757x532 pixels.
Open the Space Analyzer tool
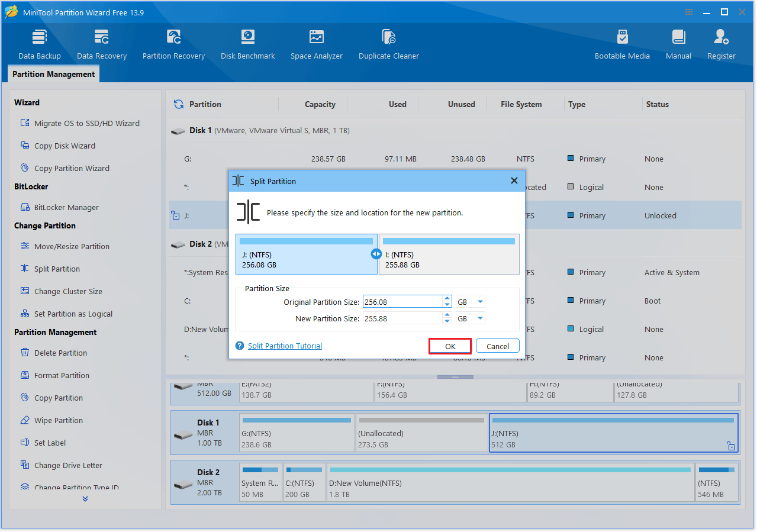click(x=317, y=45)
